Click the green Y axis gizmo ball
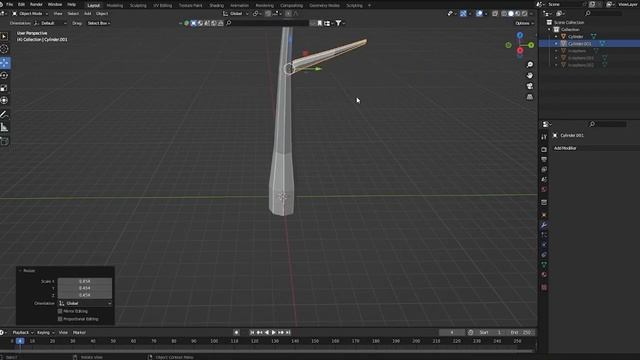The width and height of the screenshot is (640, 360). [531, 45]
